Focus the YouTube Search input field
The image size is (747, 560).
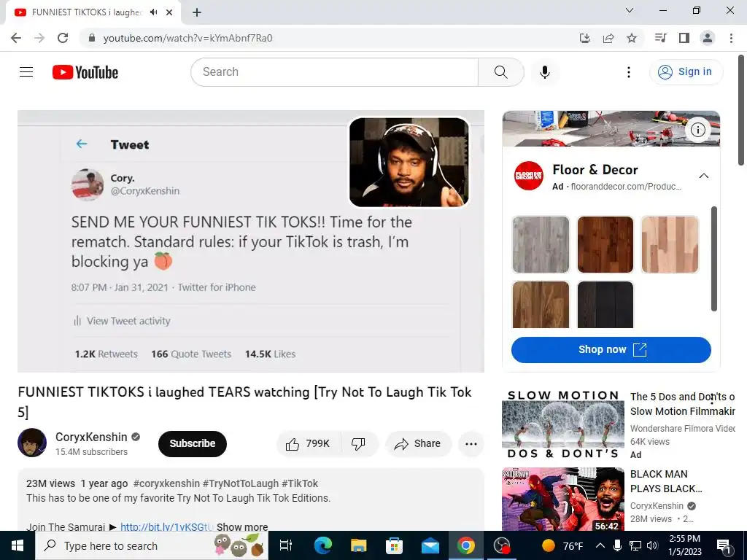tap(334, 72)
